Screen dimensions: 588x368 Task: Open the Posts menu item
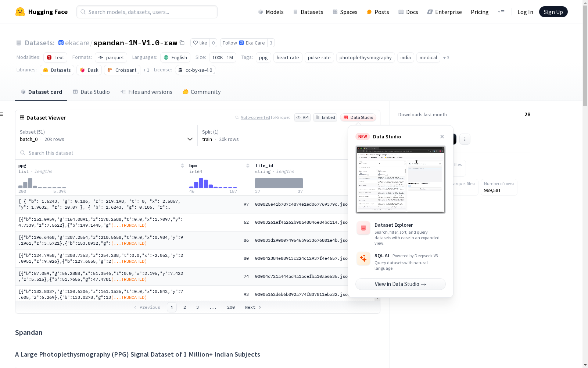tap(378, 12)
